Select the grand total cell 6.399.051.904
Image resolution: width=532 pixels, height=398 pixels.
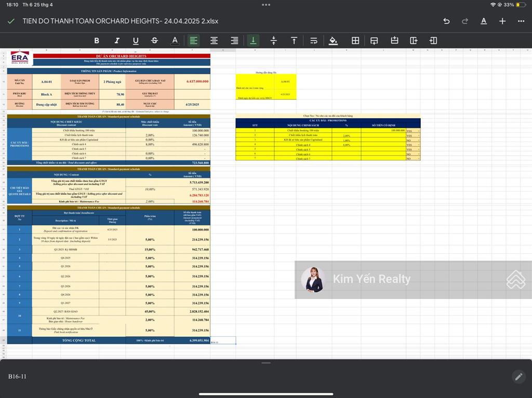[x=192, y=340]
